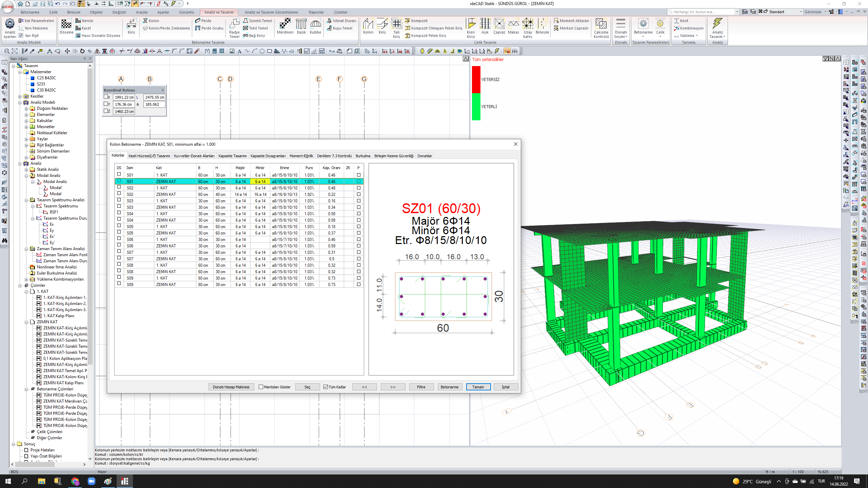Screen dimensions: 868x488
Task: Expand the Statik Analiz node
Action: point(26,169)
